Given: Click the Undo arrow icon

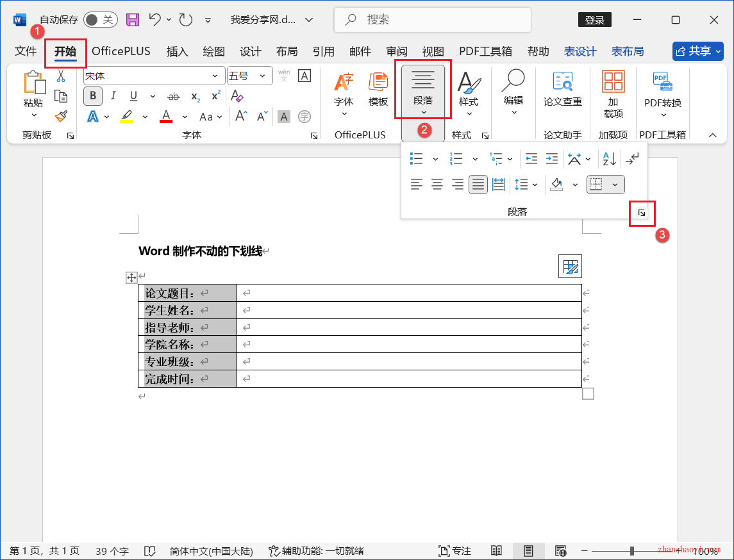Looking at the screenshot, I should pos(155,20).
